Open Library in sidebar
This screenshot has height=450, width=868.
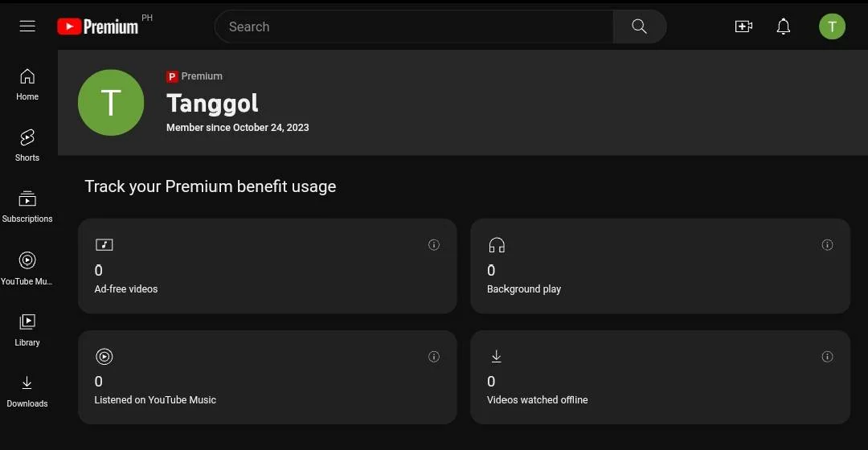27,330
